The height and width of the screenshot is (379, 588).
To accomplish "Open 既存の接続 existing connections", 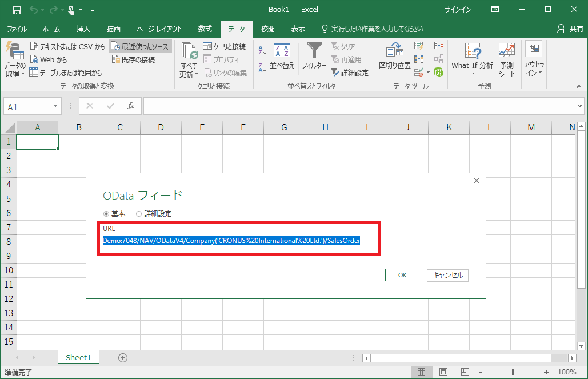I will [133, 59].
